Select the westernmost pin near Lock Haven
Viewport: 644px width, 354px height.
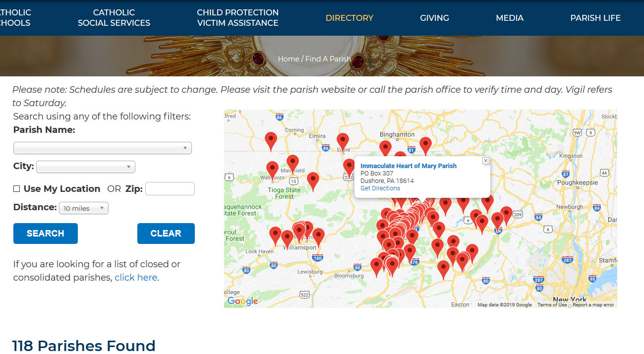[x=275, y=235]
